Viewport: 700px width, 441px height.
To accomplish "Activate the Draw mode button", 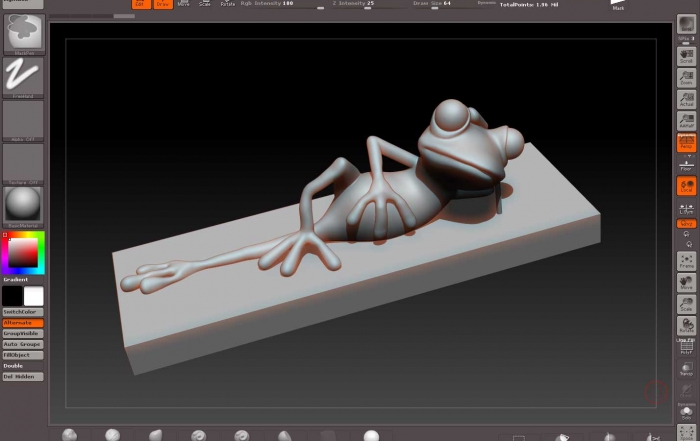I will click(162, 4).
